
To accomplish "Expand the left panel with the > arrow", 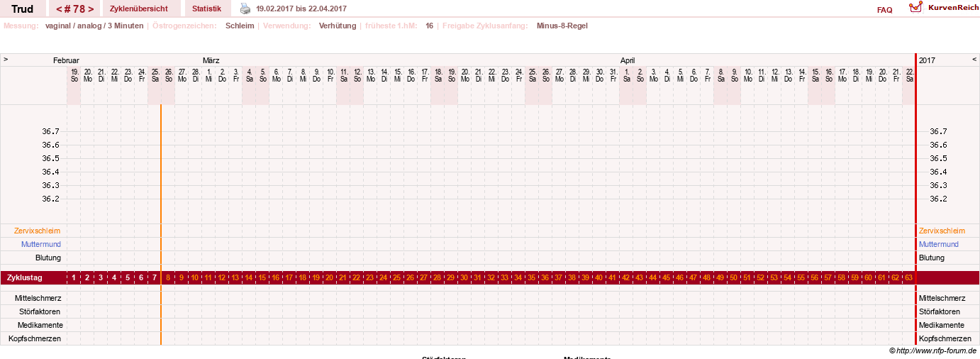I will (x=6, y=60).
